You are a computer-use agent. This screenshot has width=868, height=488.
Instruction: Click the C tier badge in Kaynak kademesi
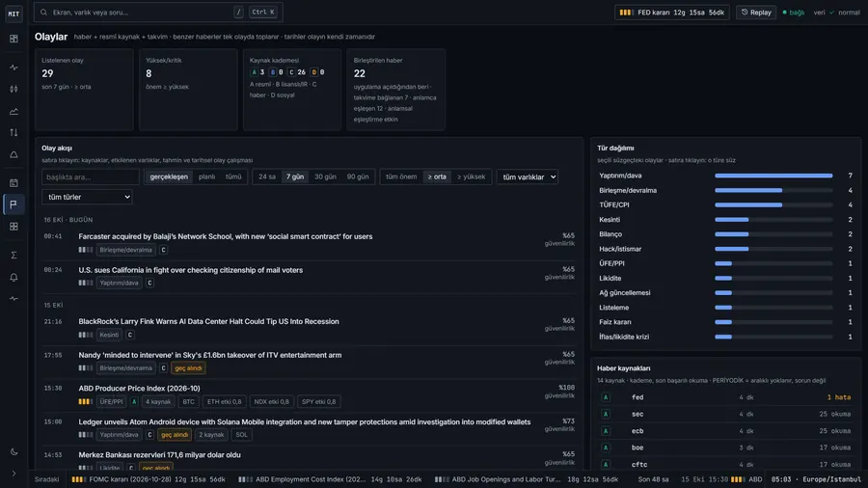291,72
